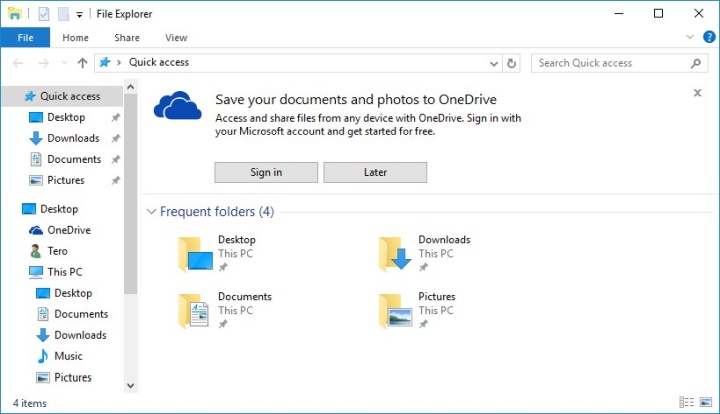
Task: Click the Search Quick access field
Action: point(610,63)
